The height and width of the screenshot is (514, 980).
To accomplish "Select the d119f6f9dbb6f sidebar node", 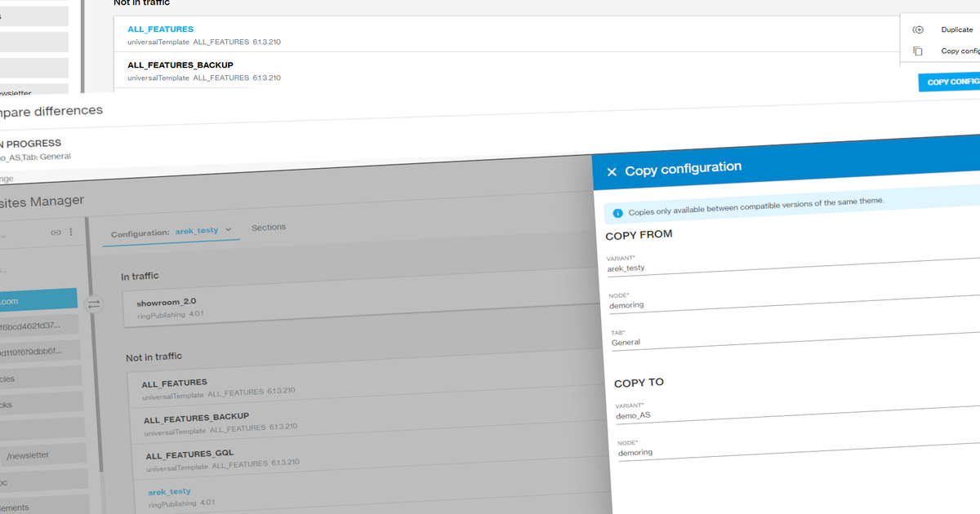I will tap(41, 352).
